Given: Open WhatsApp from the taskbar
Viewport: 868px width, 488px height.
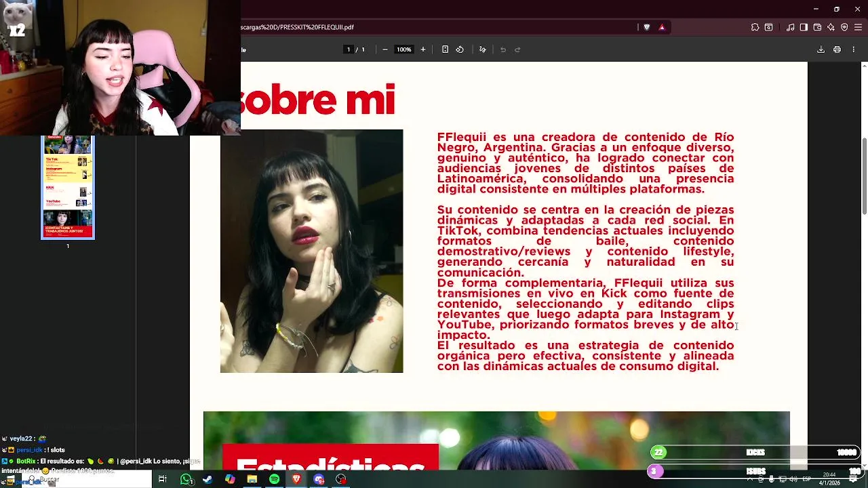Looking at the screenshot, I should [186, 479].
